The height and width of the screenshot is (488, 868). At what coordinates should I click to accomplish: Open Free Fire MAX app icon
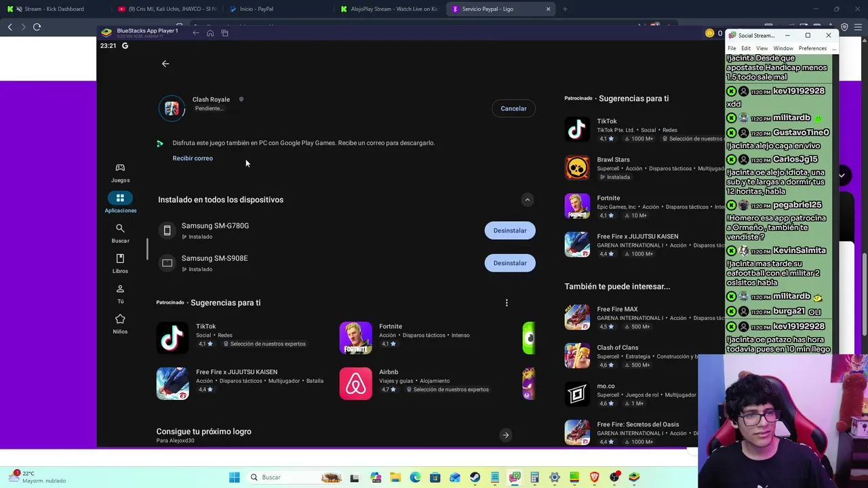click(x=577, y=317)
